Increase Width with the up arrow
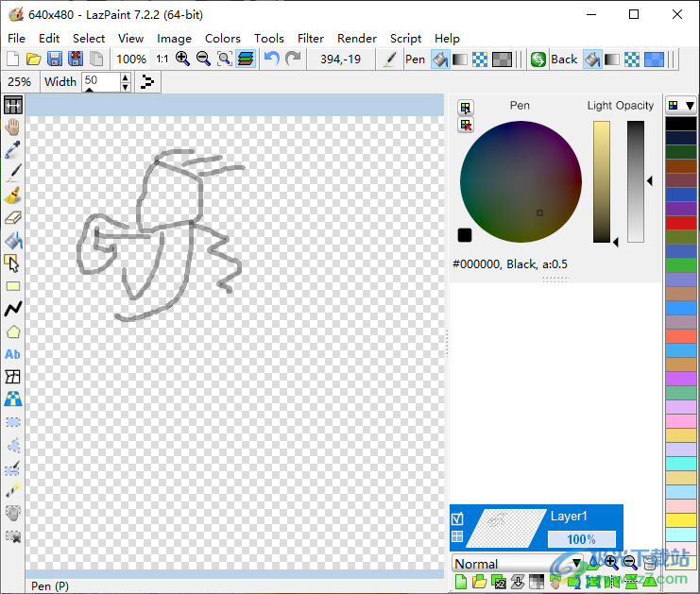 (126, 77)
